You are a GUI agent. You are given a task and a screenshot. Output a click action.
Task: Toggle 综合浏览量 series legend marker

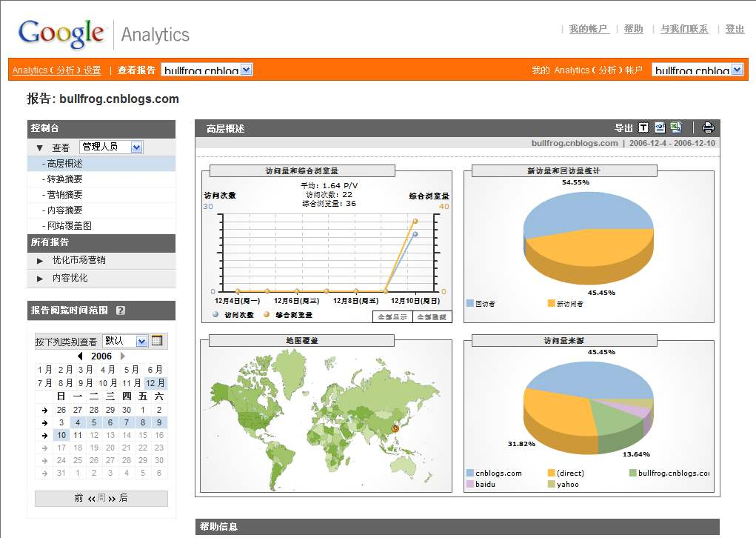pos(267,315)
